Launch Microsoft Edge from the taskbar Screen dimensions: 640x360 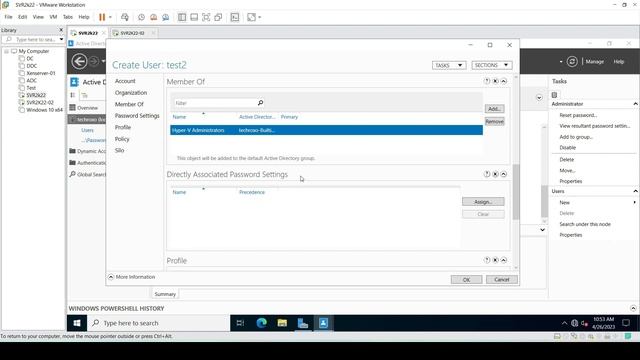tap(261, 323)
